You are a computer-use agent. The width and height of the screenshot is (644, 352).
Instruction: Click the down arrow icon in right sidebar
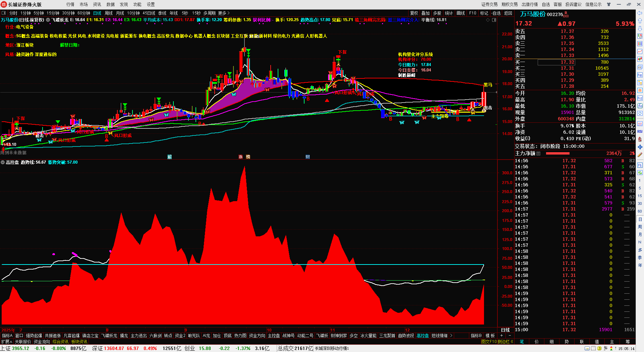coord(640,28)
